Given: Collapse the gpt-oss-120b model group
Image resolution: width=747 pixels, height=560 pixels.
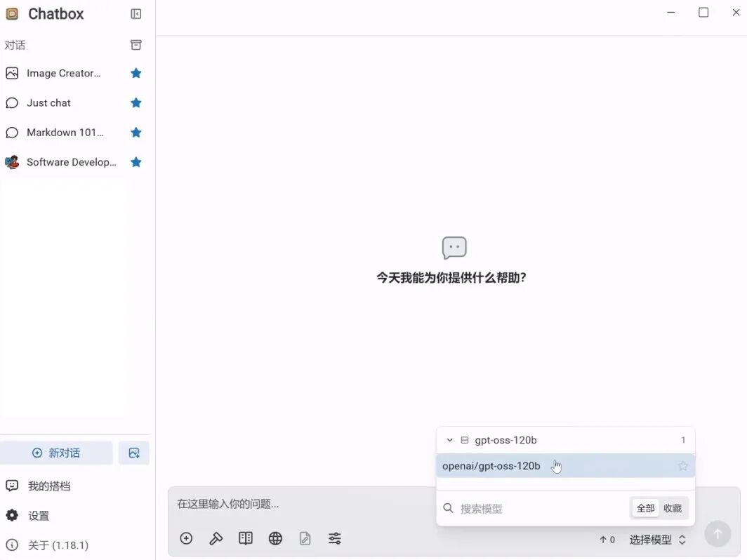Looking at the screenshot, I should pyautogui.click(x=449, y=440).
